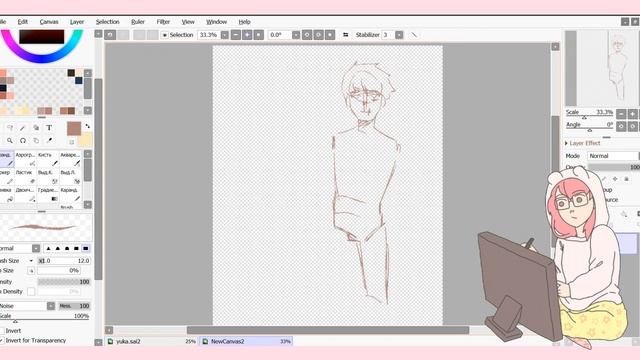Image resolution: width=640 pixels, height=360 pixels.
Task: Rotate canvas clockwise from the toolbar
Action: [319, 35]
